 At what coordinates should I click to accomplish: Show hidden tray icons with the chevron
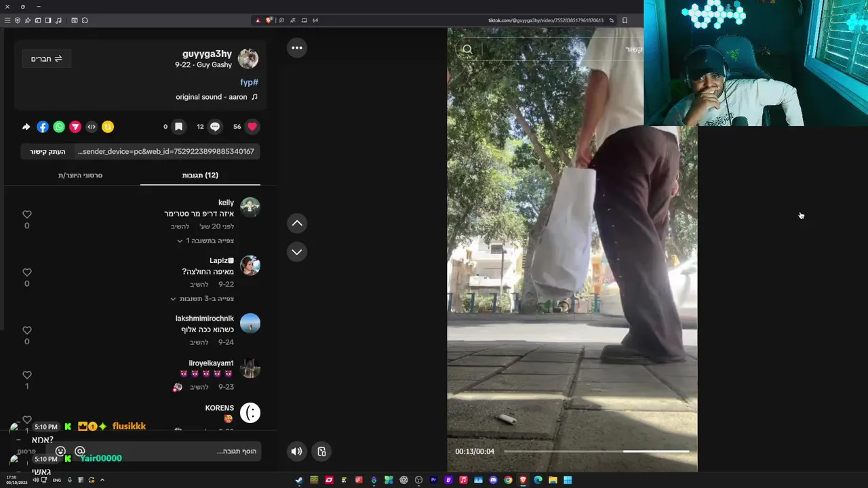(x=102, y=480)
